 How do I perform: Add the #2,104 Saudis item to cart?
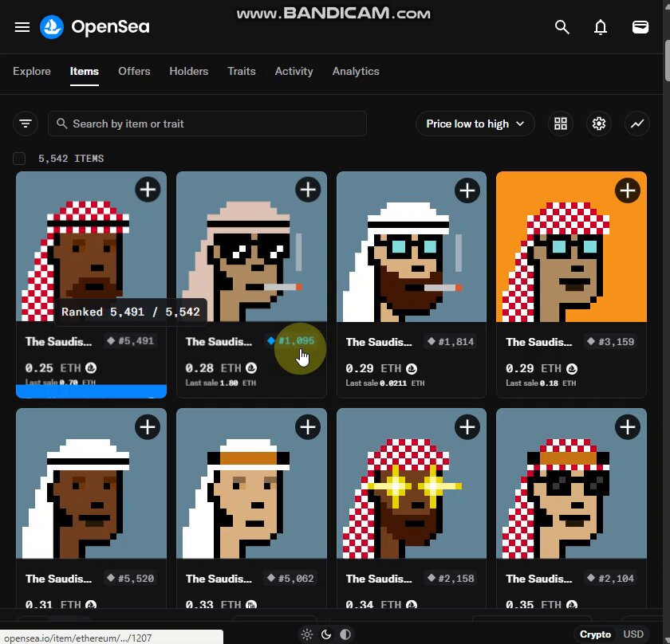(x=627, y=426)
